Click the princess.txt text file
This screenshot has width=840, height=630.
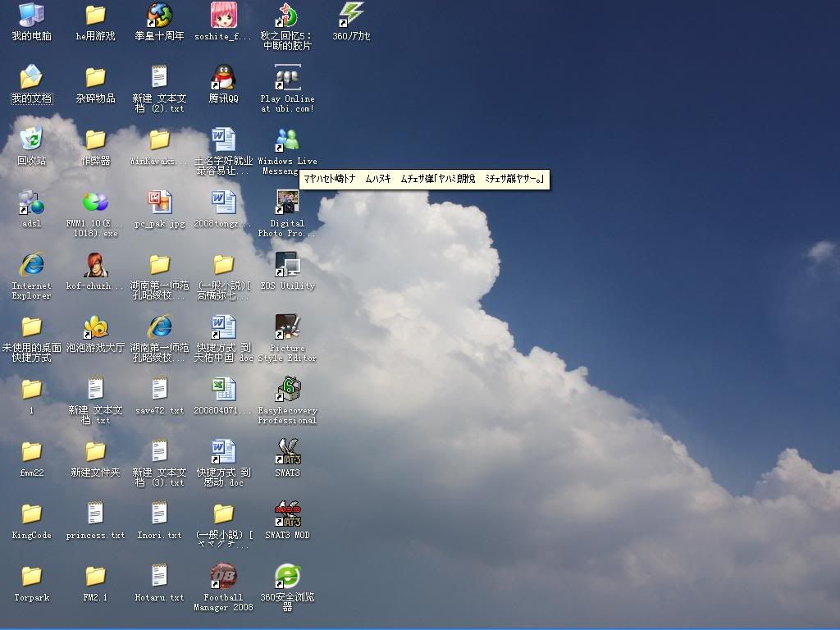click(96, 514)
